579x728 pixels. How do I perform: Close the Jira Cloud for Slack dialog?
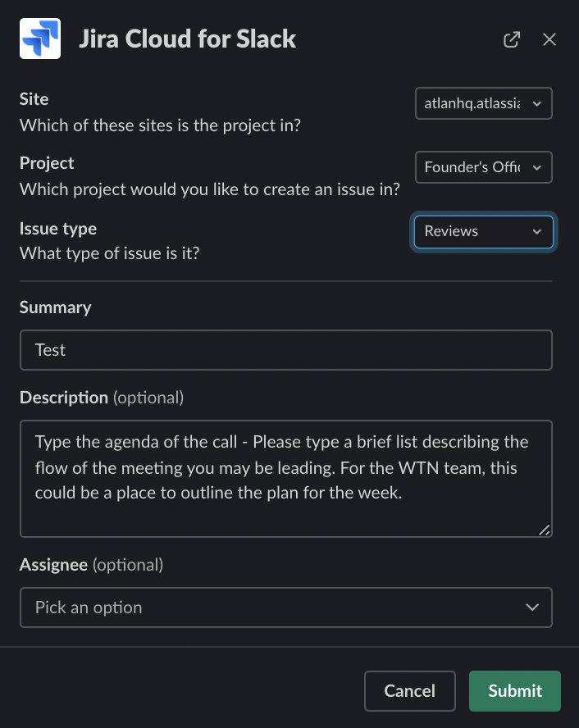[549, 39]
